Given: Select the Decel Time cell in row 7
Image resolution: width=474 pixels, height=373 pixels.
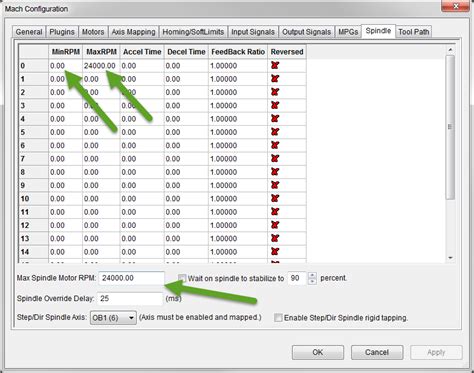Looking at the screenshot, I should [x=186, y=159].
